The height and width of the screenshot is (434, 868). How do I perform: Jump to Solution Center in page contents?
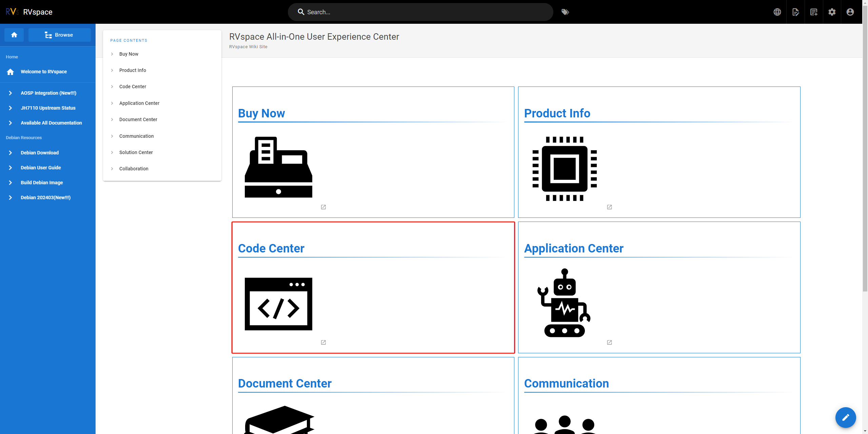[136, 152]
